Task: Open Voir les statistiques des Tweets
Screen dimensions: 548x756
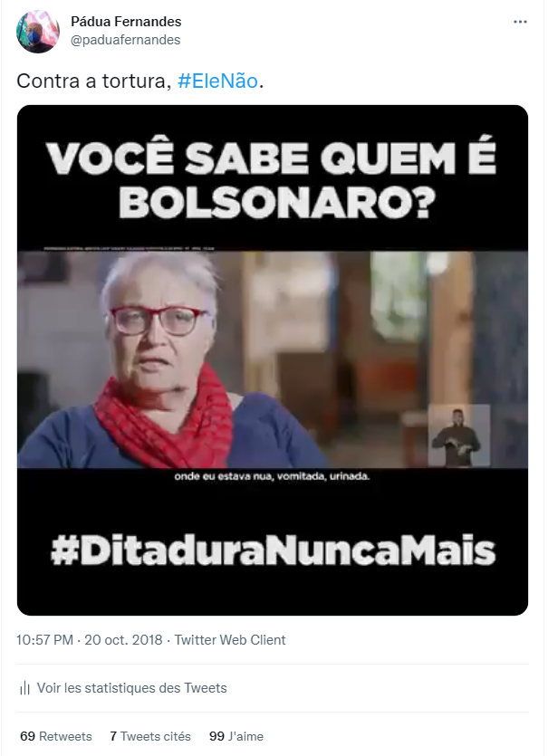Action: coord(131,688)
